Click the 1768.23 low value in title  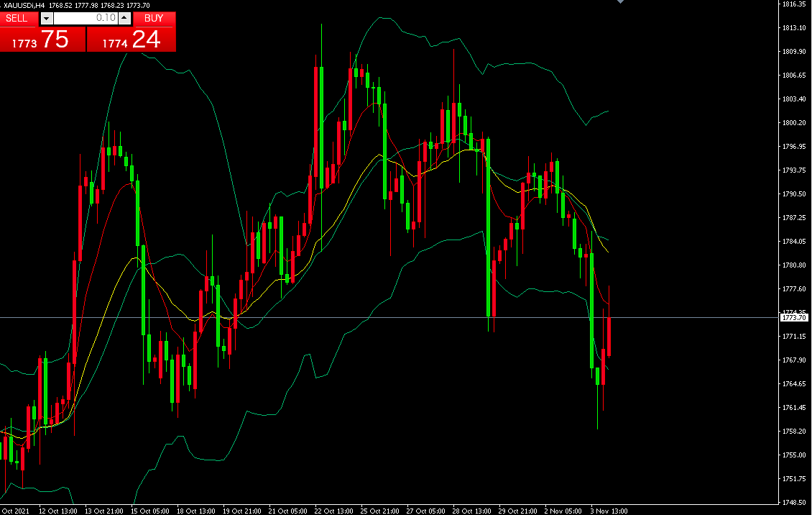point(112,5)
